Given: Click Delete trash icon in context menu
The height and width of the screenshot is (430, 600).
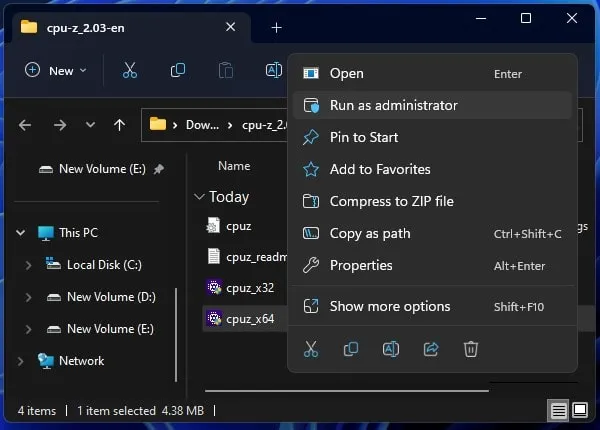Looking at the screenshot, I should point(471,349).
